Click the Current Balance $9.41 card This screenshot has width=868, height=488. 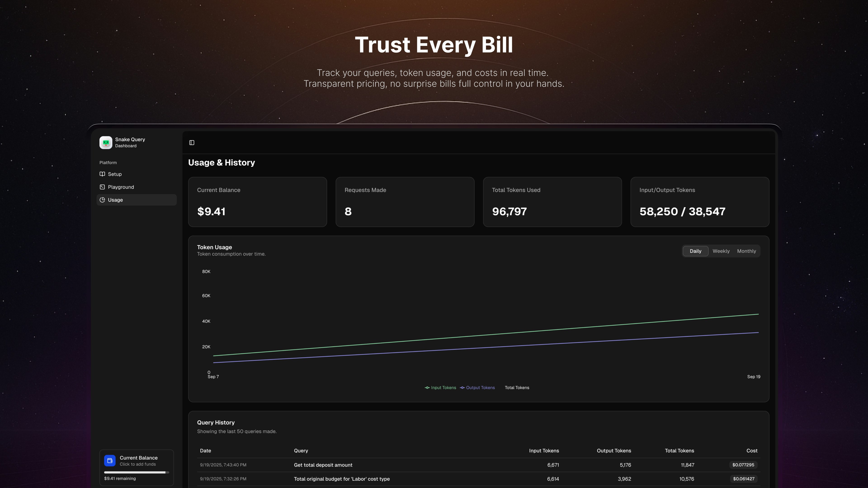[257, 202]
